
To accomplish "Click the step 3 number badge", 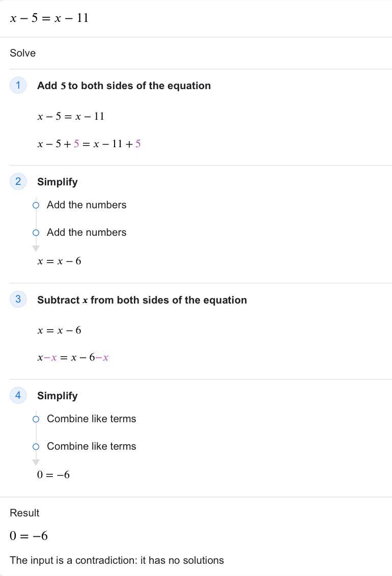I will tap(18, 299).
